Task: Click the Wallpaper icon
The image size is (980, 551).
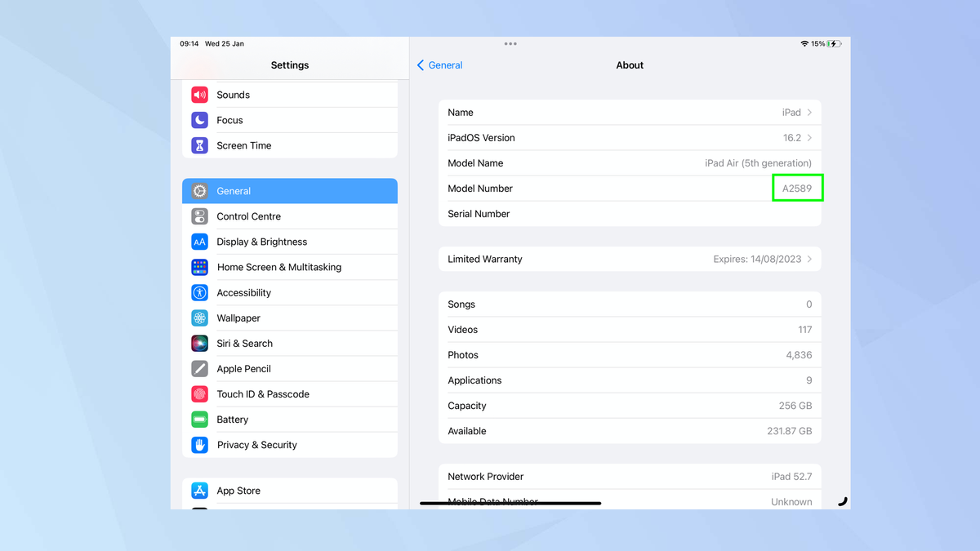Action: [x=199, y=318]
